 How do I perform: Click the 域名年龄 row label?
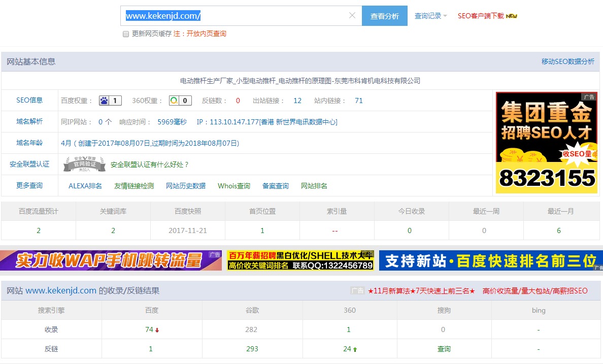pyautogui.click(x=29, y=143)
